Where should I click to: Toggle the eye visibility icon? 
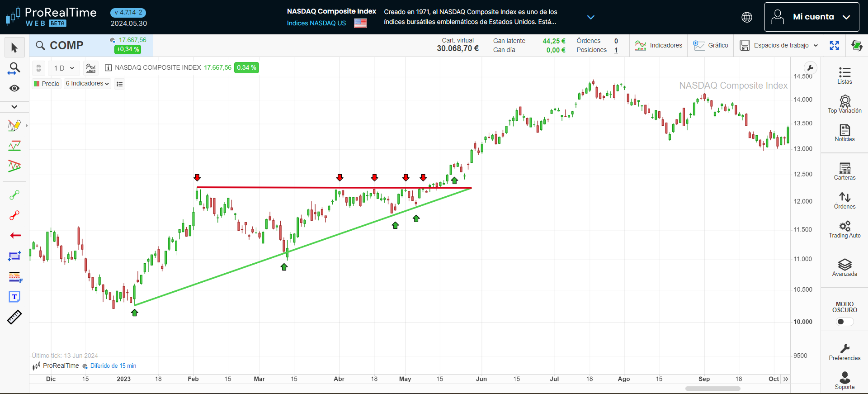point(14,88)
